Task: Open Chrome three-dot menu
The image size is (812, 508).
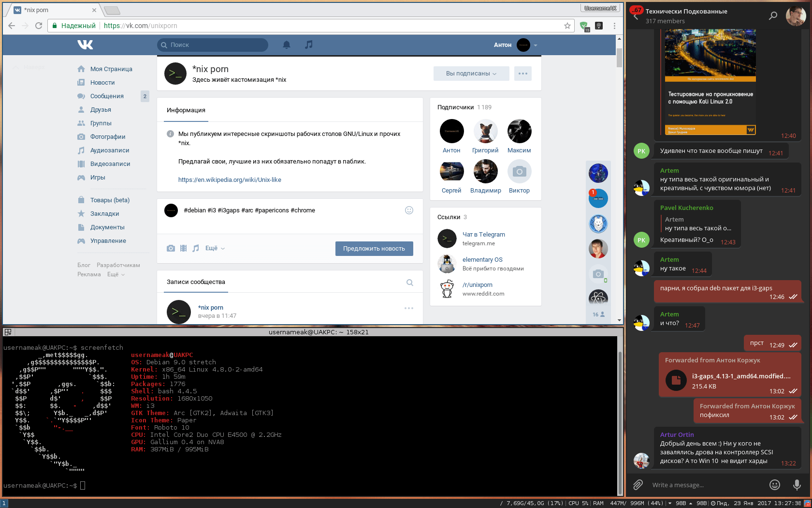Action: click(614, 26)
